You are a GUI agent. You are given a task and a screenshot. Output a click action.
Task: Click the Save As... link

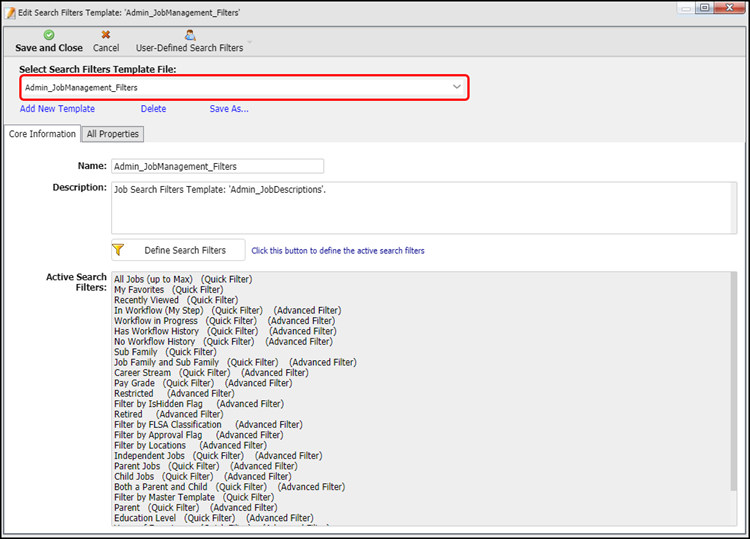229,109
